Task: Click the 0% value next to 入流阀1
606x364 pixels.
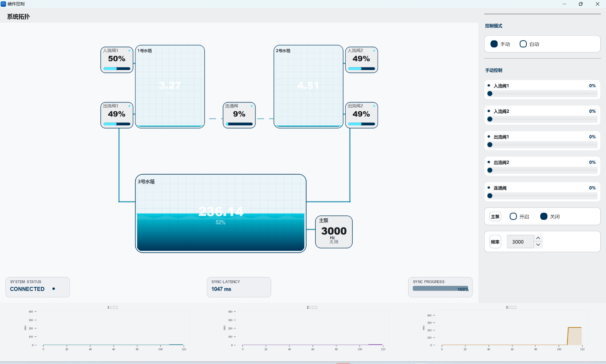Action: tap(592, 86)
